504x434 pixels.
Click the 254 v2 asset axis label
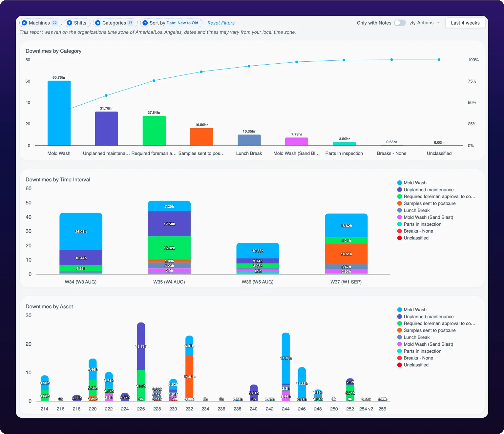[x=366, y=409]
